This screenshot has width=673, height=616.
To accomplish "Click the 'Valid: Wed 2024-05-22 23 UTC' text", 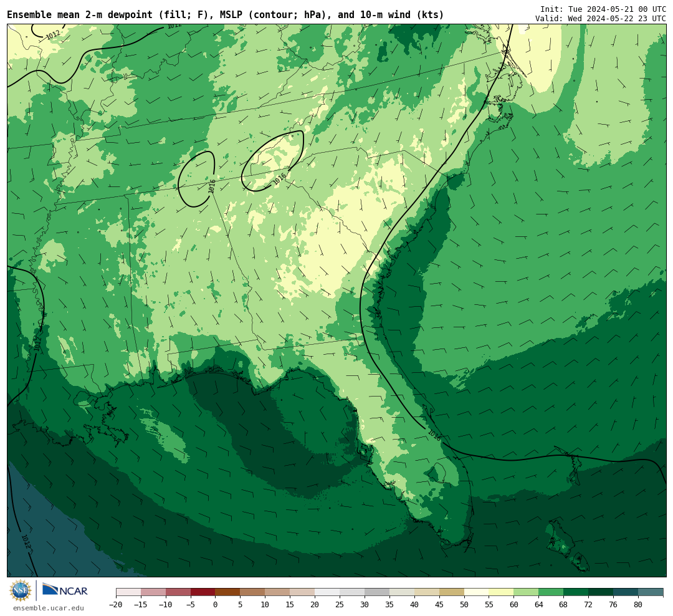I will (x=601, y=19).
